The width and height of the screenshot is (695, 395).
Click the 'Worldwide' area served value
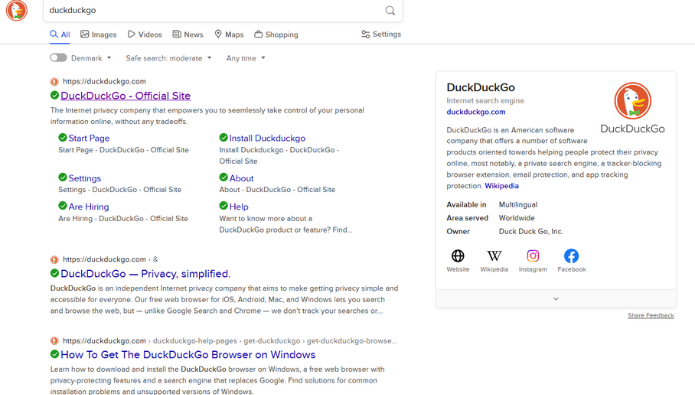pos(516,218)
